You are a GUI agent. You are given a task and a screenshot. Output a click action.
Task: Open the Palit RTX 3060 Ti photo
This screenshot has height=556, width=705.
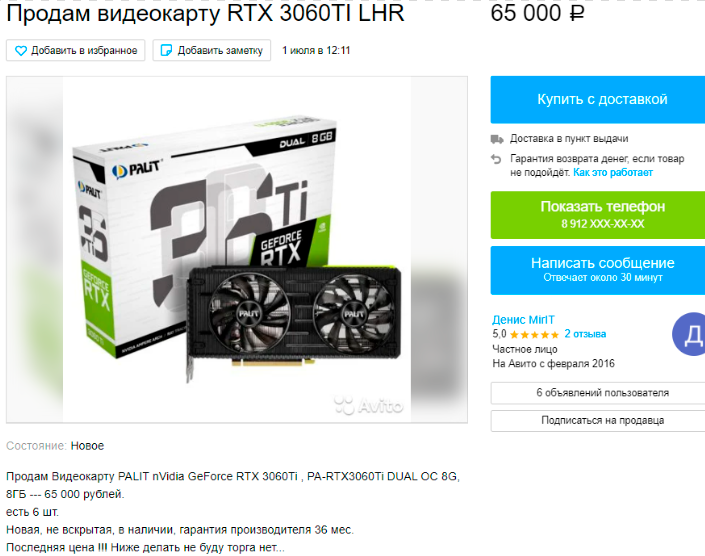236,249
